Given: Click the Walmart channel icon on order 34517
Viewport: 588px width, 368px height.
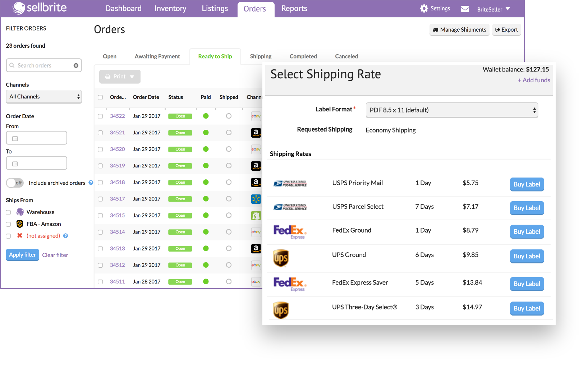Looking at the screenshot, I should (256, 199).
